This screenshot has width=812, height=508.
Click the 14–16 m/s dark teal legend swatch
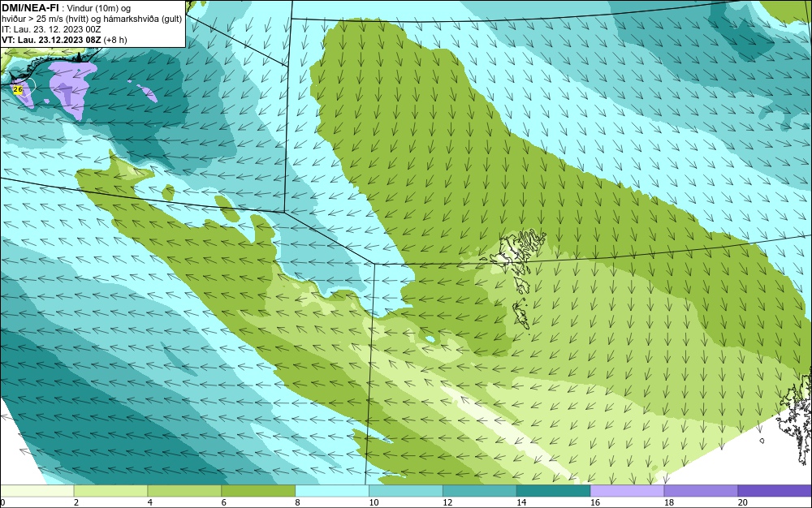553,490
